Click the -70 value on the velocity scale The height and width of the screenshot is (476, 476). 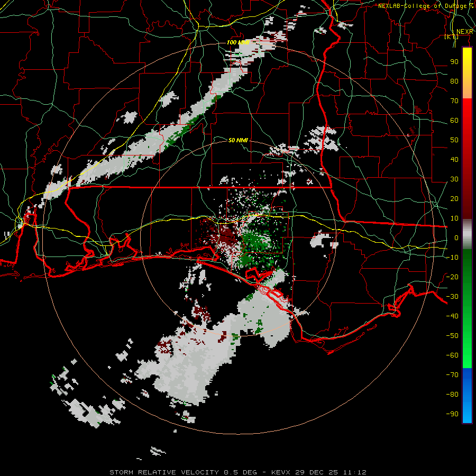pos(452,374)
